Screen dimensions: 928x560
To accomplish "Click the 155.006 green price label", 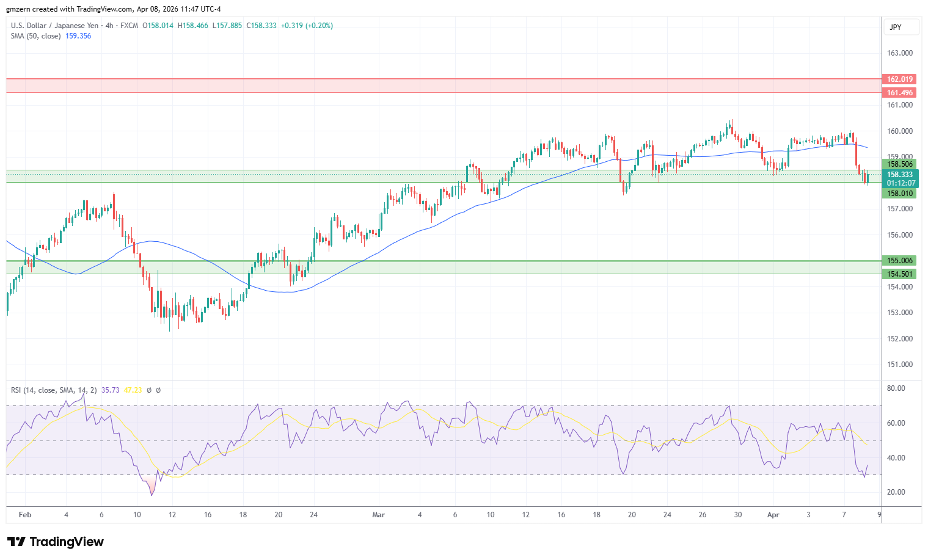I will point(900,261).
